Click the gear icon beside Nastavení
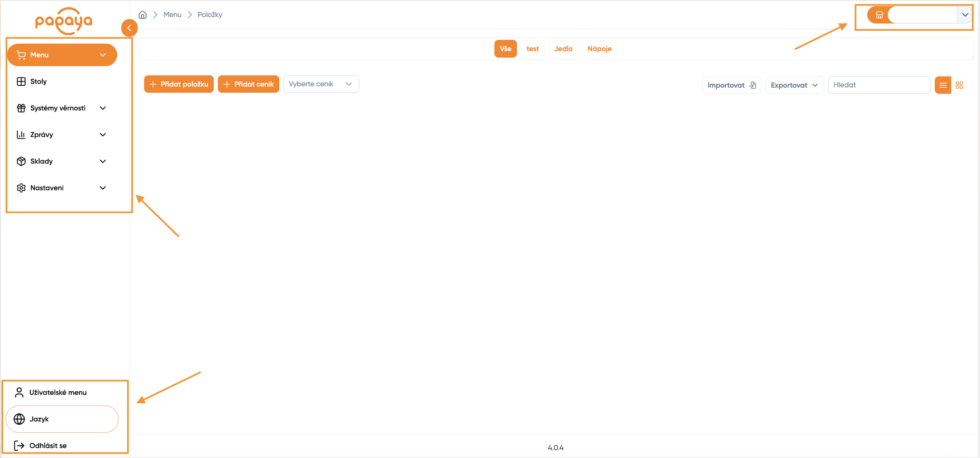Image resolution: width=980 pixels, height=458 pixels. click(21, 188)
